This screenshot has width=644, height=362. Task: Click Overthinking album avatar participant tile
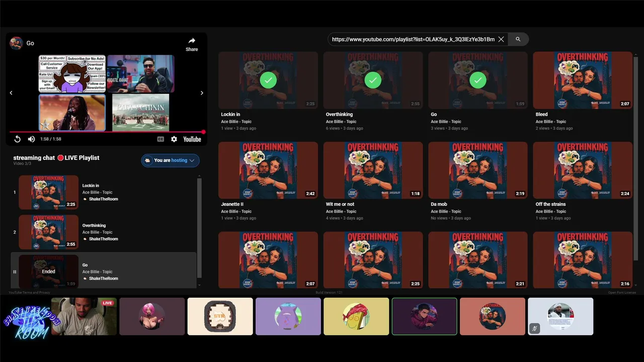tap(492, 316)
